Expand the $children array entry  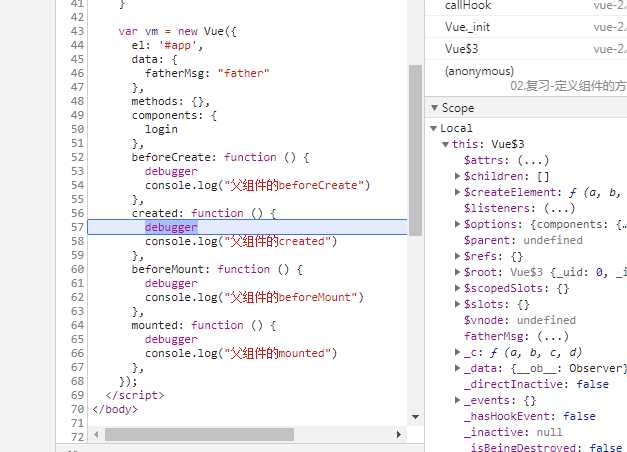point(457,176)
